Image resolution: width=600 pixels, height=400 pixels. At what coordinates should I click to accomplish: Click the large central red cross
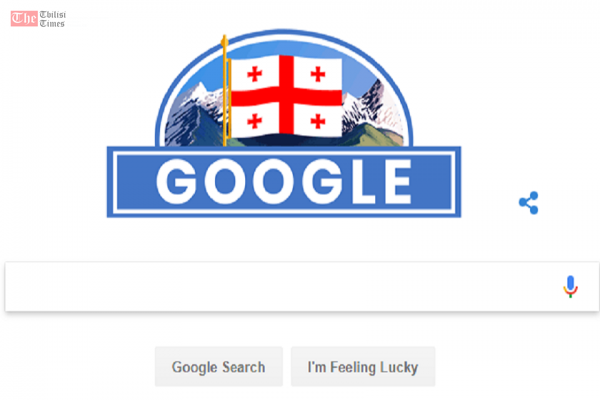coord(286,96)
